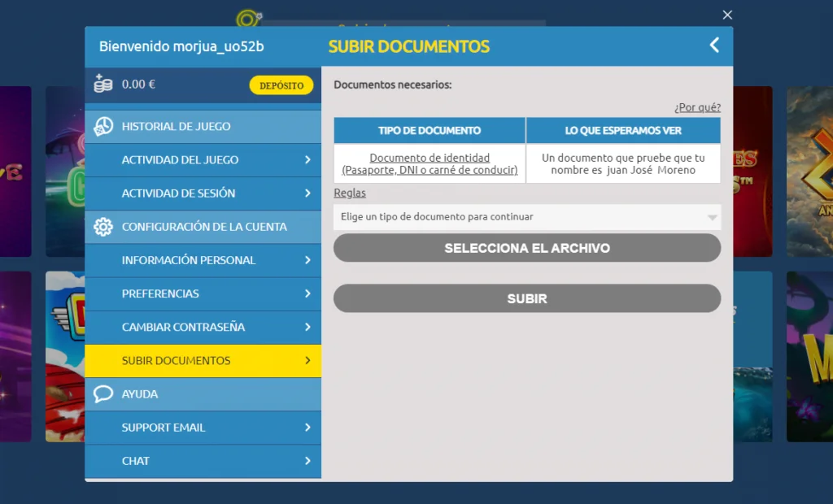This screenshot has height=504, width=833.
Task: Open Información Personal settings
Action: (203, 260)
